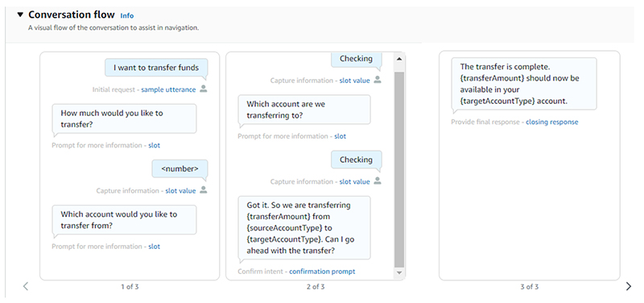644x303 pixels.
Task: Click the '2 of 3' page label
Action: click(x=316, y=287)
